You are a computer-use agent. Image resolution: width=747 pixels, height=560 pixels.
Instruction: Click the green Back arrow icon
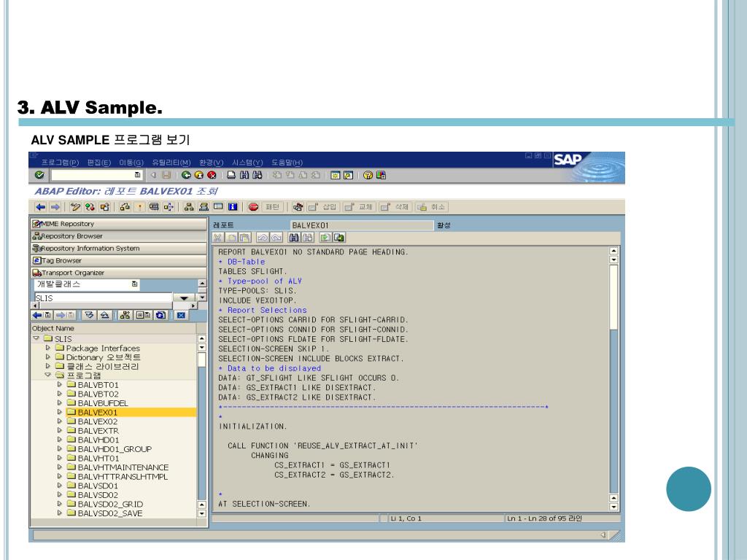point(186,175)
